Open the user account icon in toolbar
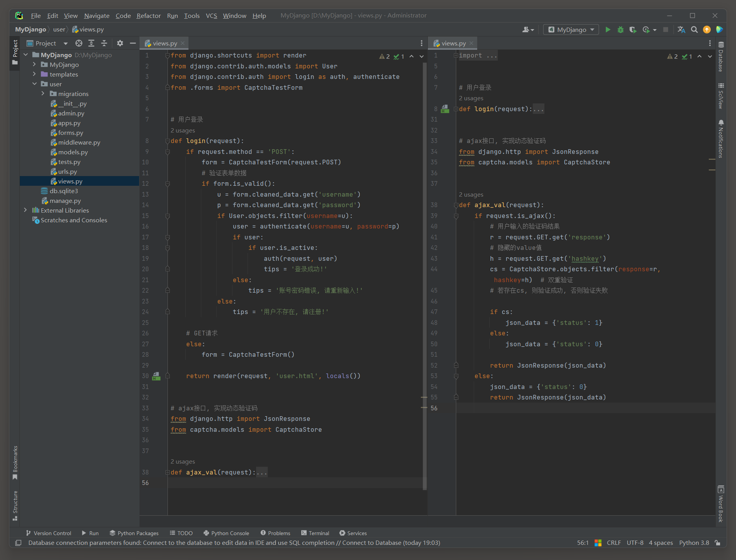 (528, 30)
